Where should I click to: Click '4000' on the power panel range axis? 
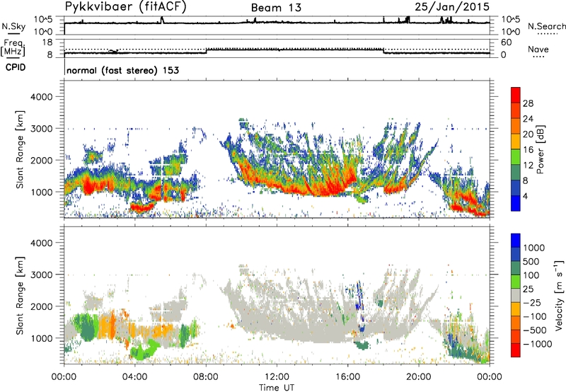41,97
